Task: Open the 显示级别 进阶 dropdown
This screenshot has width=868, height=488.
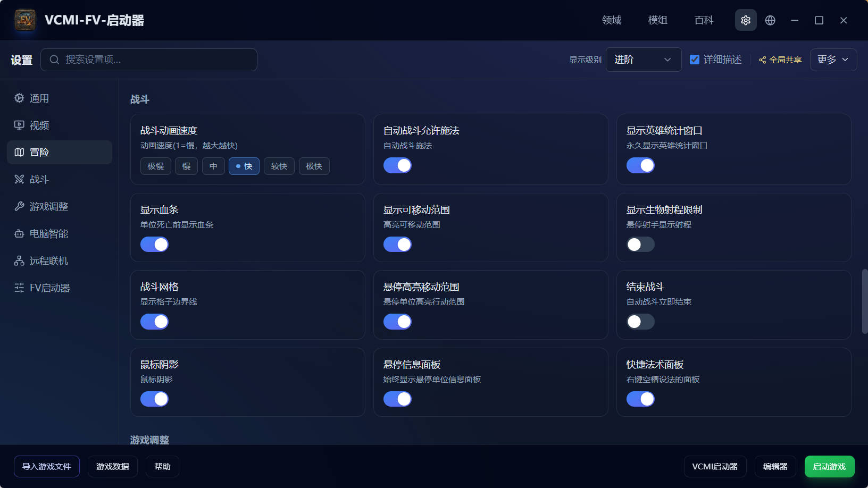Action: tap(644, 60)
